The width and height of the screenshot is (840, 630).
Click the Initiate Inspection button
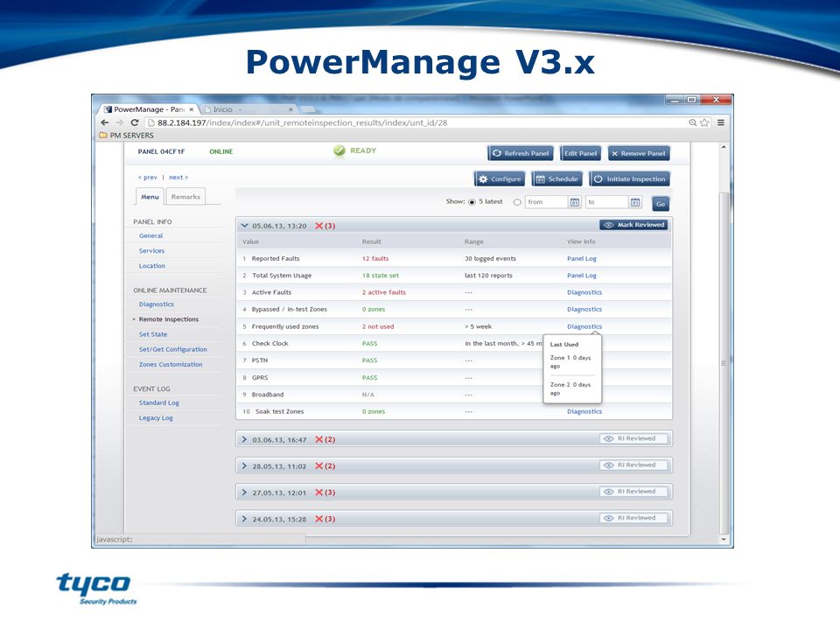[629, 178]
